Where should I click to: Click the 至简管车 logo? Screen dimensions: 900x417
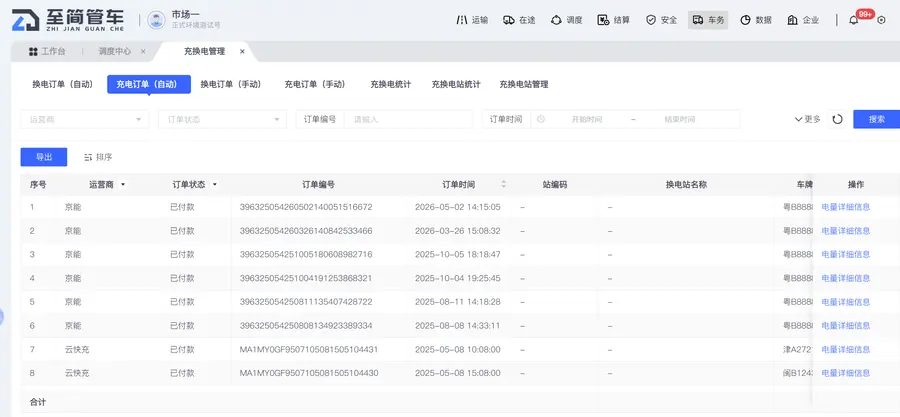point(68,20)
